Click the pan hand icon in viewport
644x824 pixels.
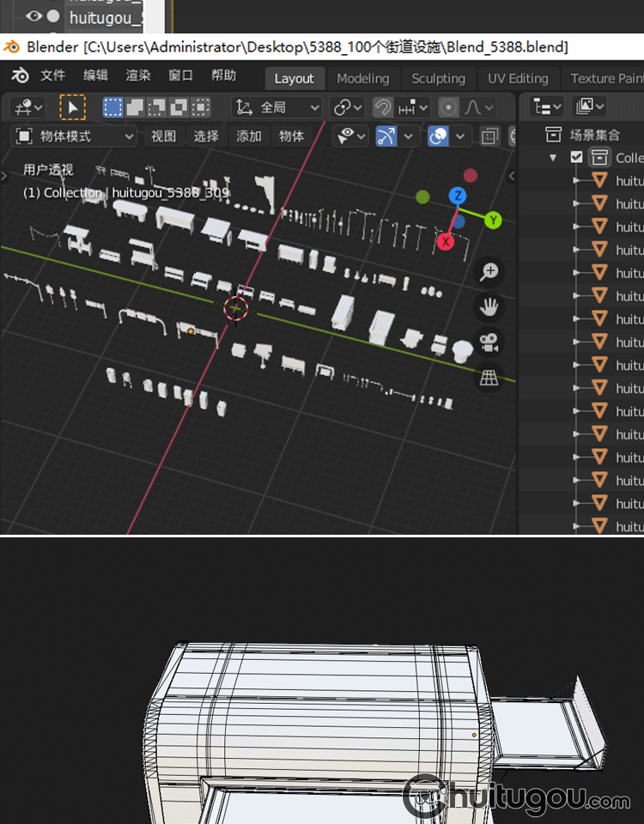tap(489, 307)
